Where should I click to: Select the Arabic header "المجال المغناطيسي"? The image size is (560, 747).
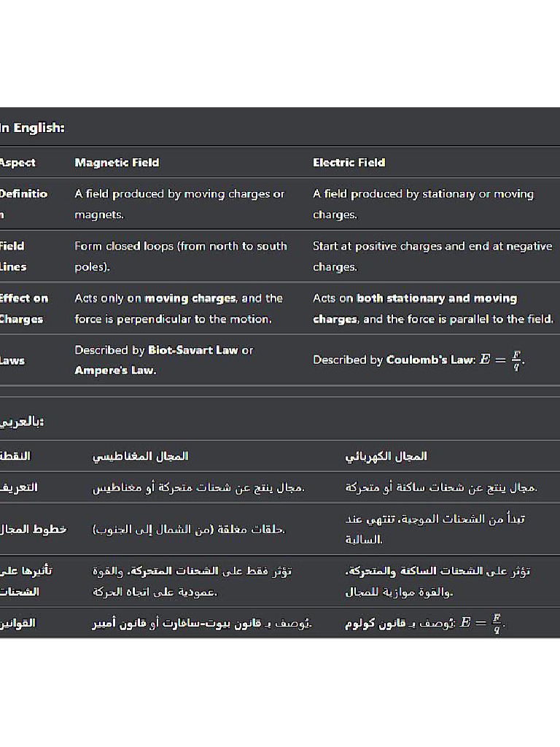pos(140,456)
